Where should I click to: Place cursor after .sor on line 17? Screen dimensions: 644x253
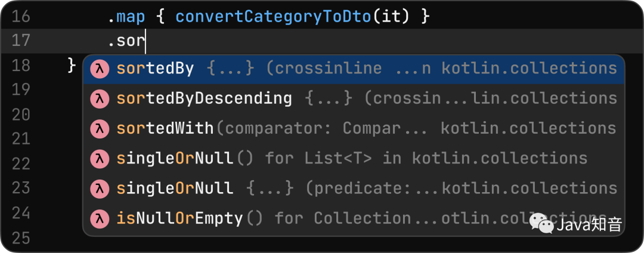point(146,41)
